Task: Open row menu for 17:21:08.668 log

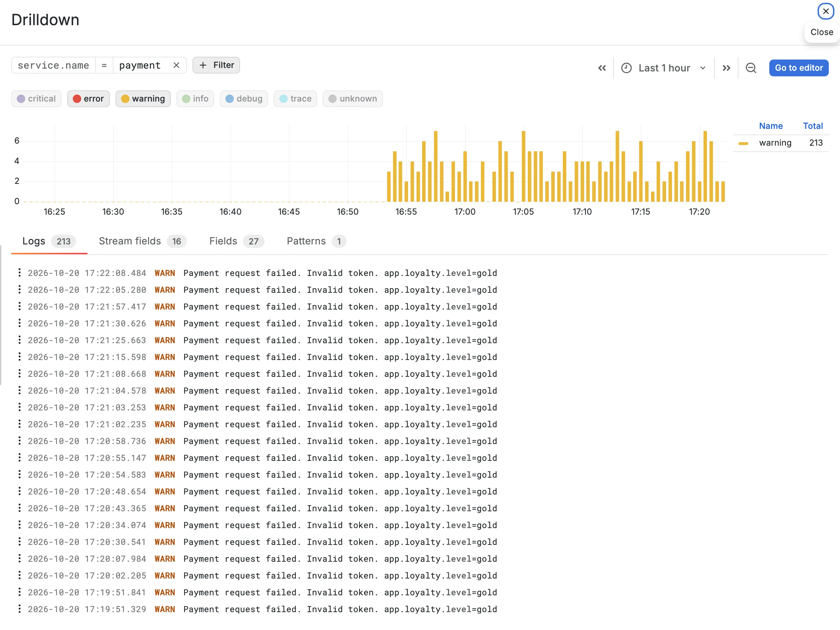Action: coord(19,373)
